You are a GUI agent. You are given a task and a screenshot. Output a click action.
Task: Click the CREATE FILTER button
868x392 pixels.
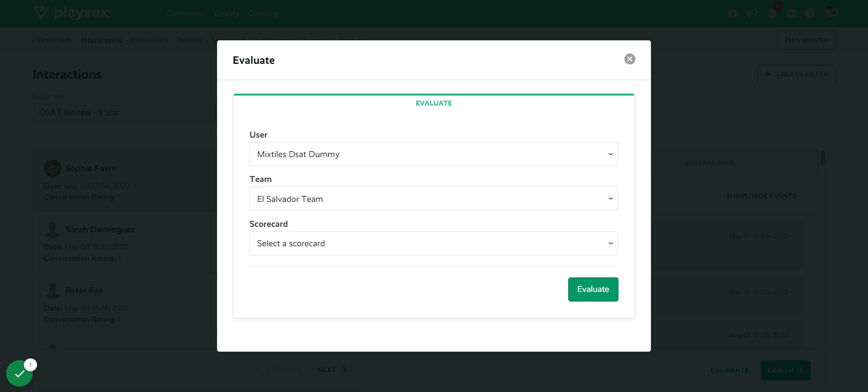[796, 74]
